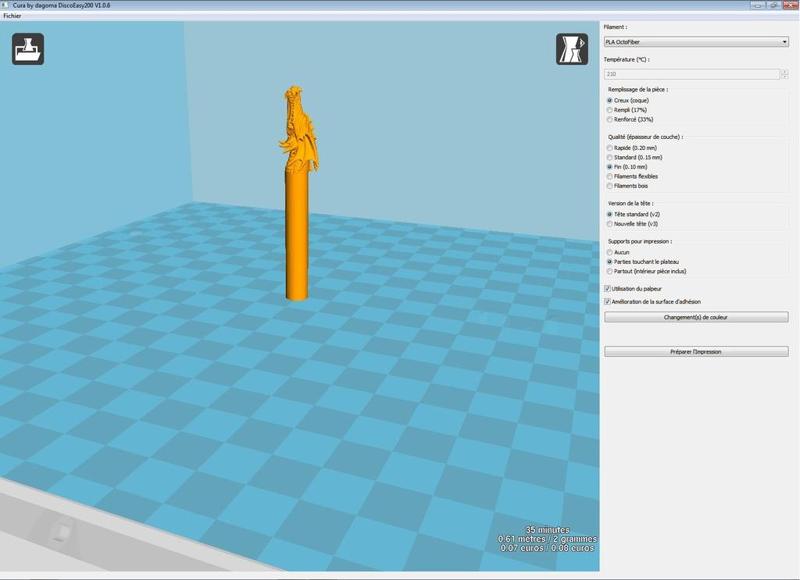Click the Remplissage de la pièce label

coord(638,89)
